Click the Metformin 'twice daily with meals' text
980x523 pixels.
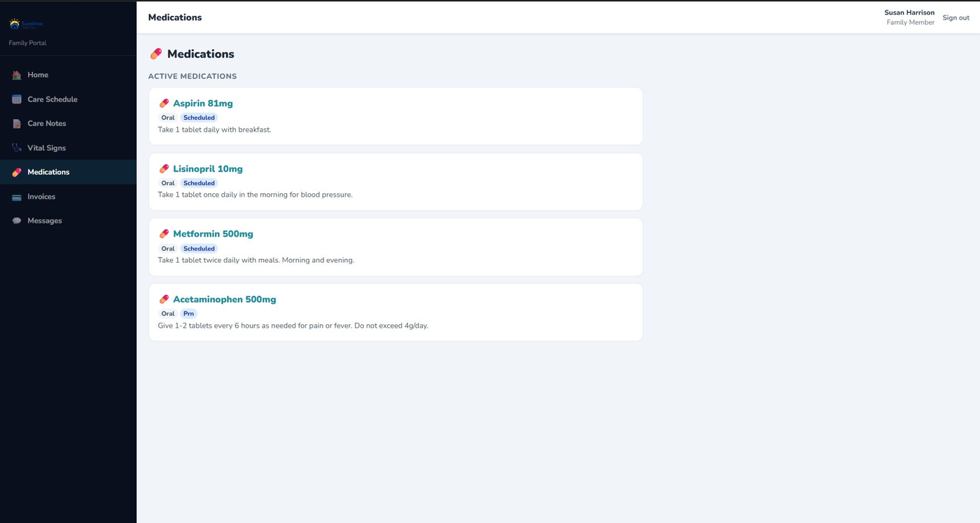point(256,260)
